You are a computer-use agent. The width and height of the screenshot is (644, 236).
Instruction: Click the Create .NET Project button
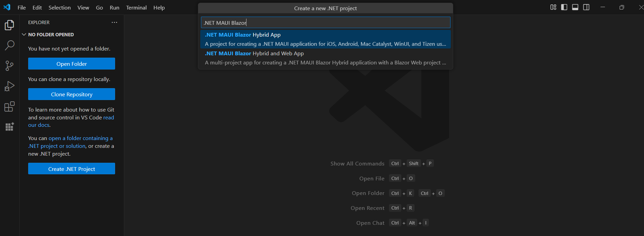coord(72,169)
